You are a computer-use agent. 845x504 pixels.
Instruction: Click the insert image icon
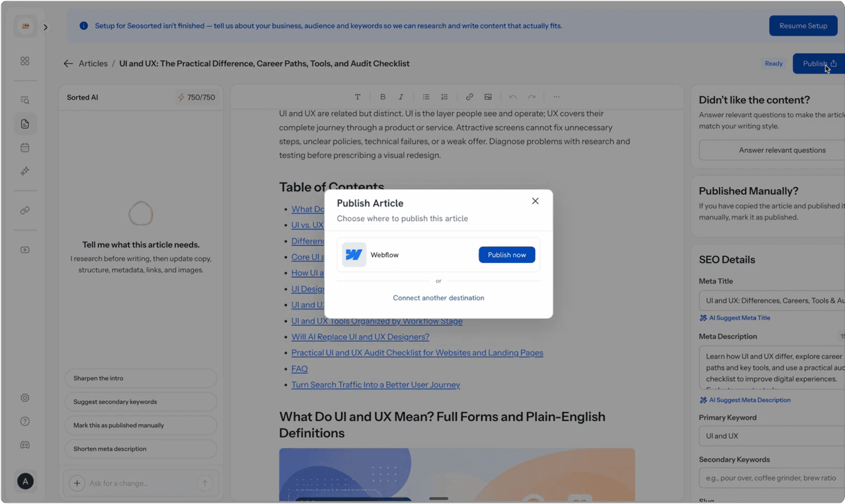(488, 97)
